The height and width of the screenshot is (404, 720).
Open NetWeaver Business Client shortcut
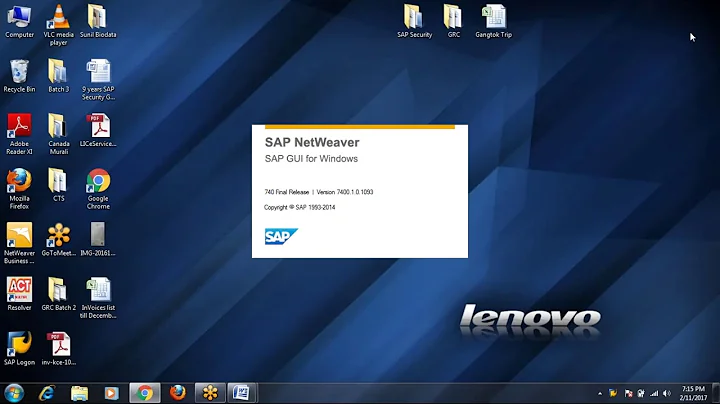click(19, 243)
